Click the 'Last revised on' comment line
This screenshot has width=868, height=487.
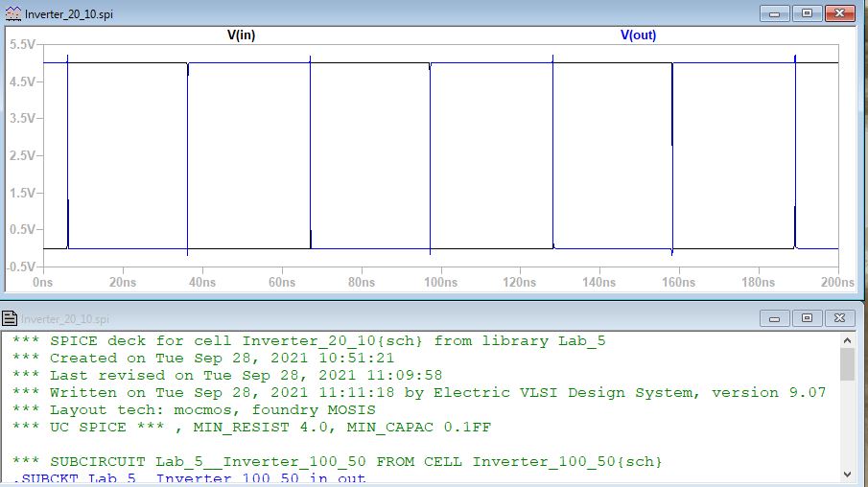(x=227, y=375)
